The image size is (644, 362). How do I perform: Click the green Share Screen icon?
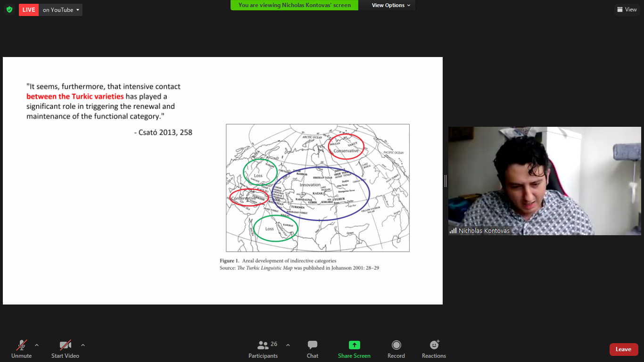(x=354, y=345)
